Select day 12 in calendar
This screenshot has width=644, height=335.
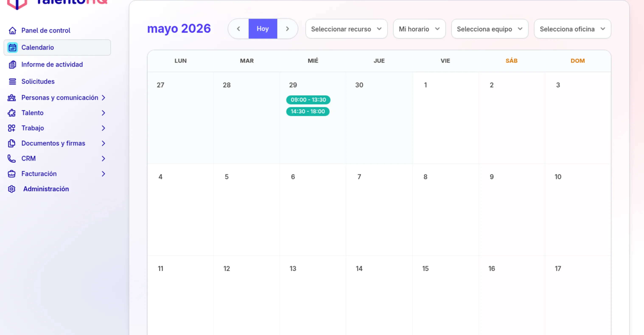(227, 269)
